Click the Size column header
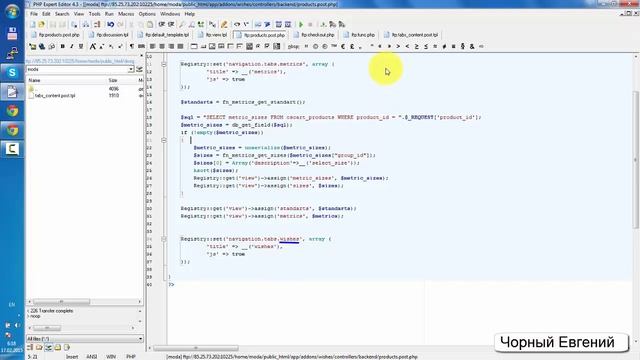The width and height of the screenshot is (640, 360). pyautogui.click(x=121, y=80)
